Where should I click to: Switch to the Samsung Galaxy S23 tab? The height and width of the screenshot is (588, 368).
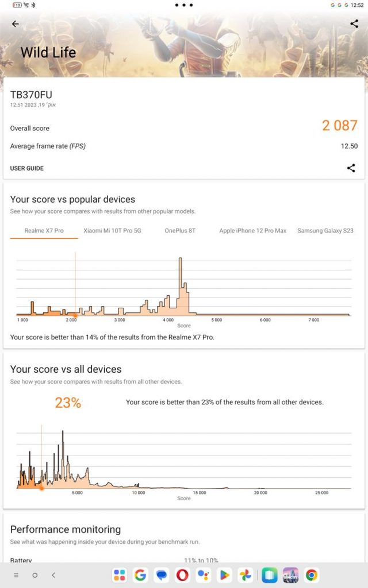[325, 231]
